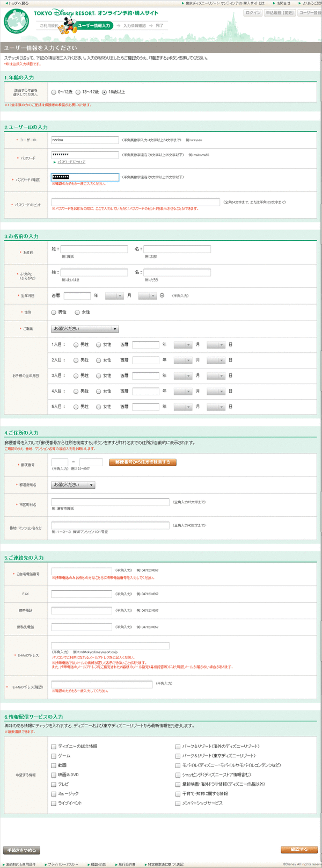Viewport: 322px width, 868px height.
Task: Check the 子育て・知育に関する情報 checkbox
Action: [178, 794]
